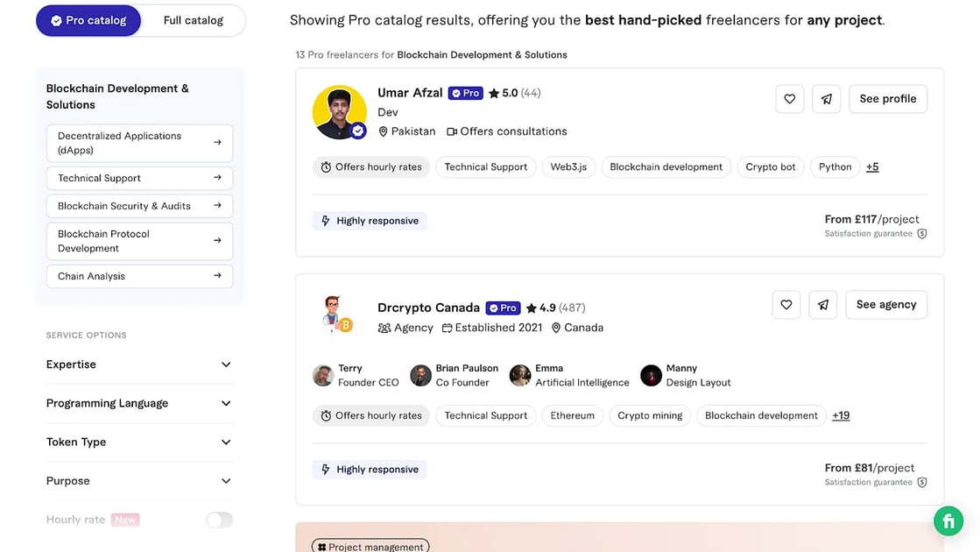The image size is (980, 552).
Task: Save Umar Afzal with heart icon
Action: [x=789, y=99]
